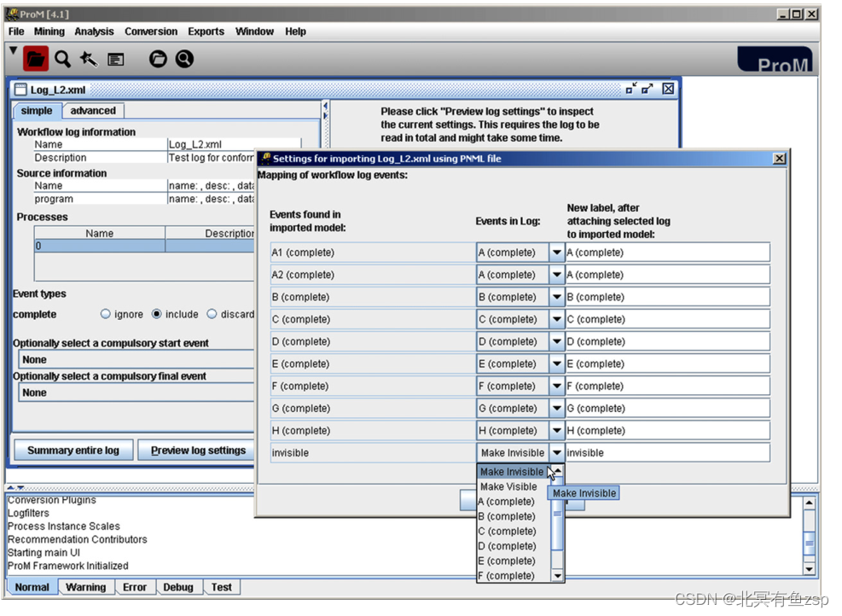Viewport: 842px width, 616px height.
Task: Click the analysis wand toolbar icon
Action: coord(89,59)
